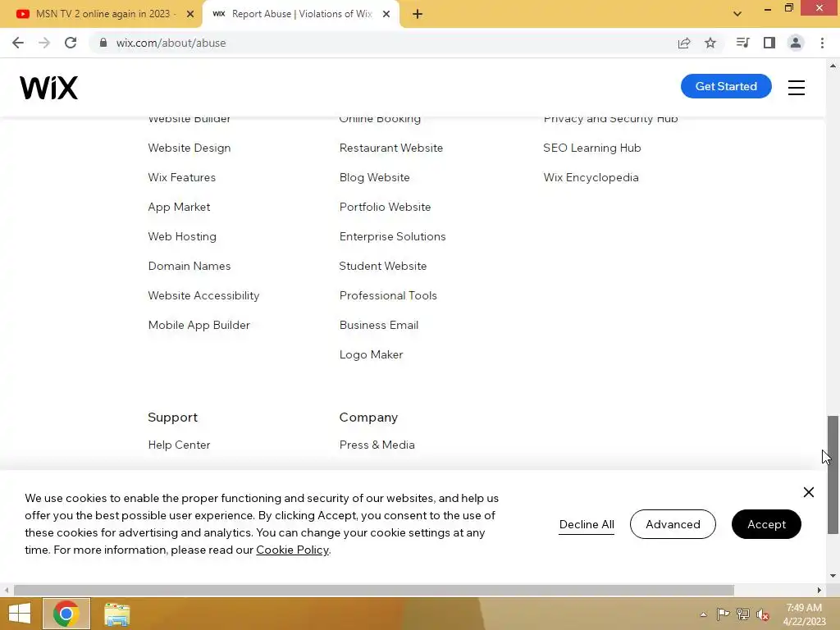Viewport: 840px width, 630px height.
Task: Open the Domain Names link
Action: tap(189, 267)
